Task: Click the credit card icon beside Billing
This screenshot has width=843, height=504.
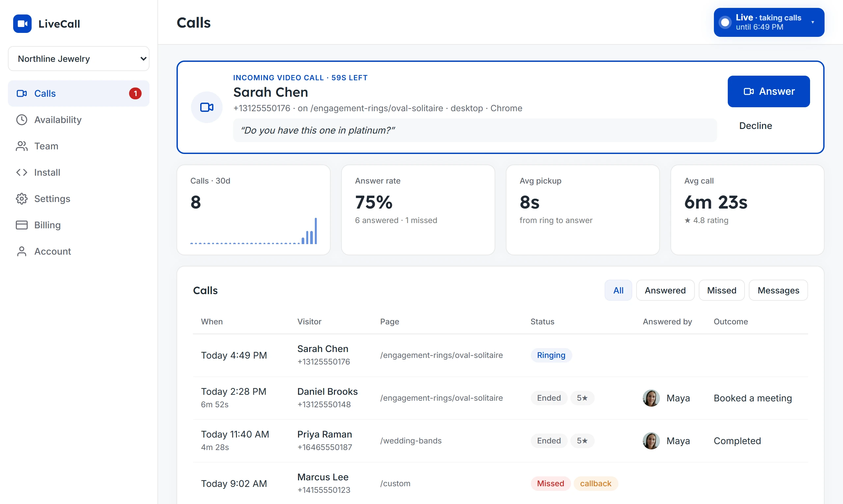Action: pyautogui.click(x=22, y=225)
